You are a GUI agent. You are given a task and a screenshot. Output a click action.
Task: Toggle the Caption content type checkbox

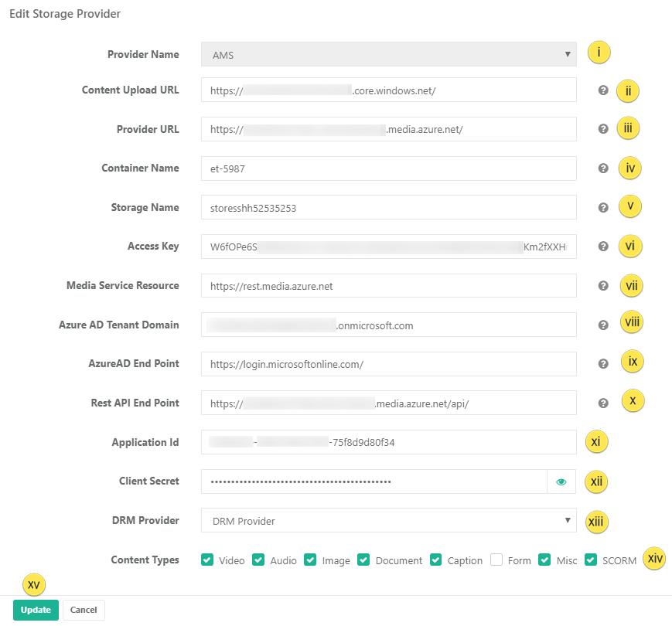(x=436, y=560)
